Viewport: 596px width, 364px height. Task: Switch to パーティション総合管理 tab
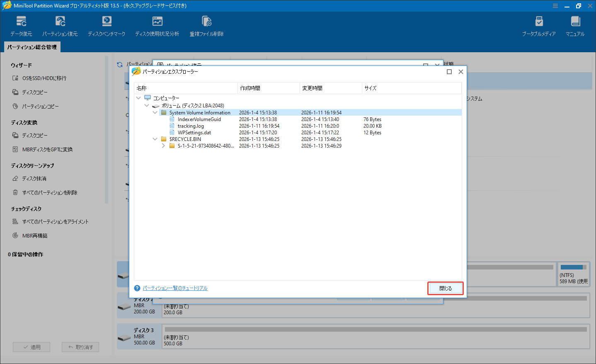[x=32, y=47]
